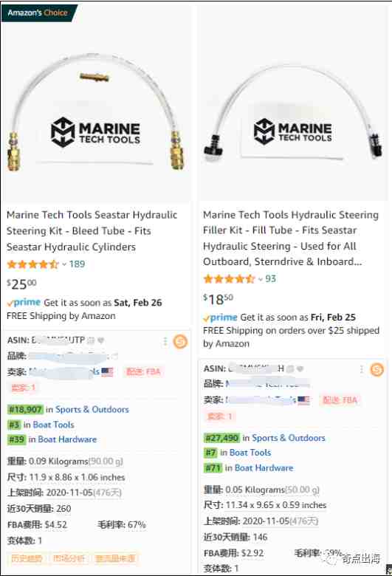Open the 历史趋势 history trend tab
The height and width of the screenshot is (576, 392).
pos(27,559)
